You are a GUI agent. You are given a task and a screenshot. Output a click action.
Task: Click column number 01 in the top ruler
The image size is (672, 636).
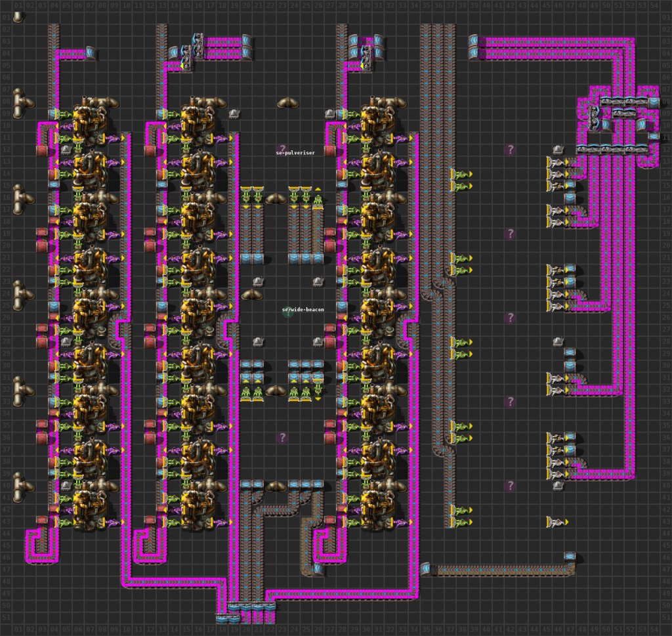(18, 5)
